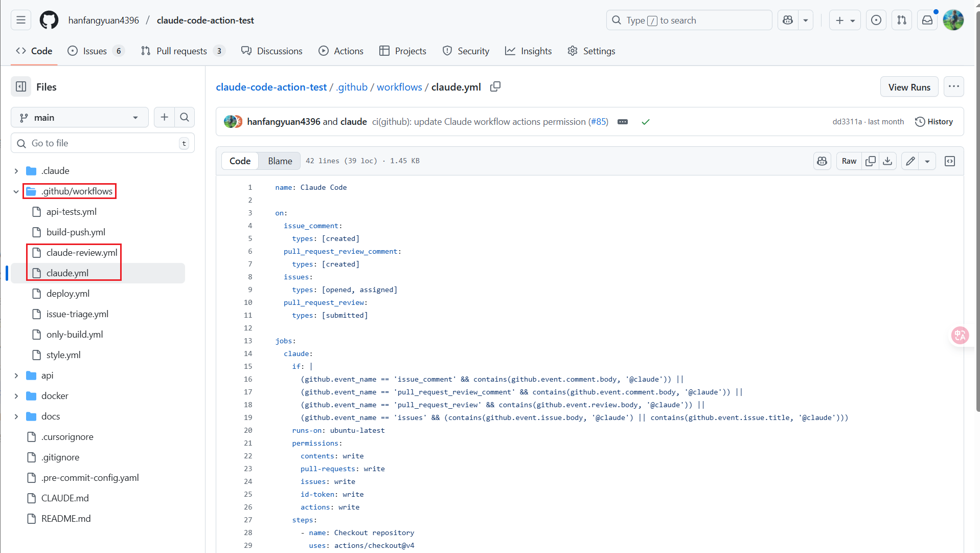Open the Projects tab

click(403, 51)
